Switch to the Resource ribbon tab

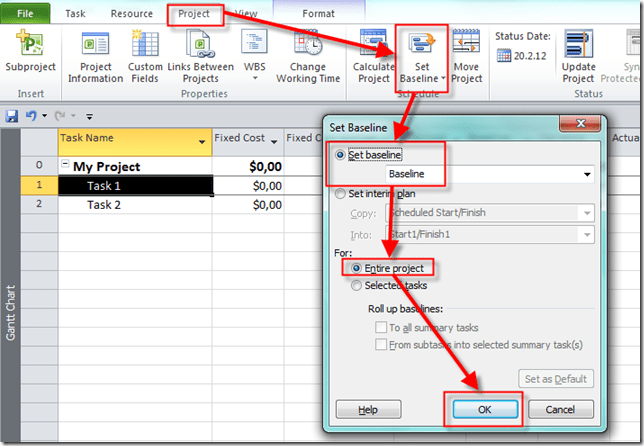point(131,14)
